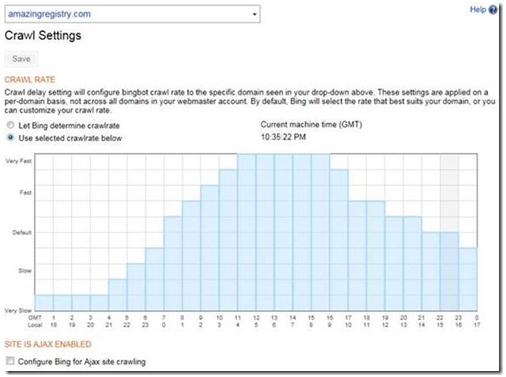Screen dimensions: 506x377
Task: Click the bar at GMT hour 19
Action: tap(394, 263)
